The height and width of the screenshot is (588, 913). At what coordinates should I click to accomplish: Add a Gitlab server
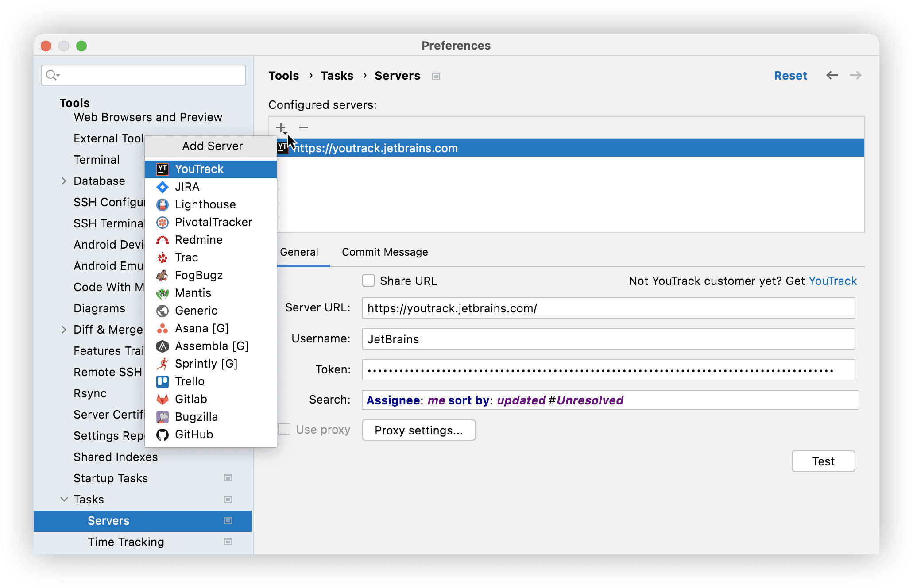pyautogui.click(x=190, y=399)
